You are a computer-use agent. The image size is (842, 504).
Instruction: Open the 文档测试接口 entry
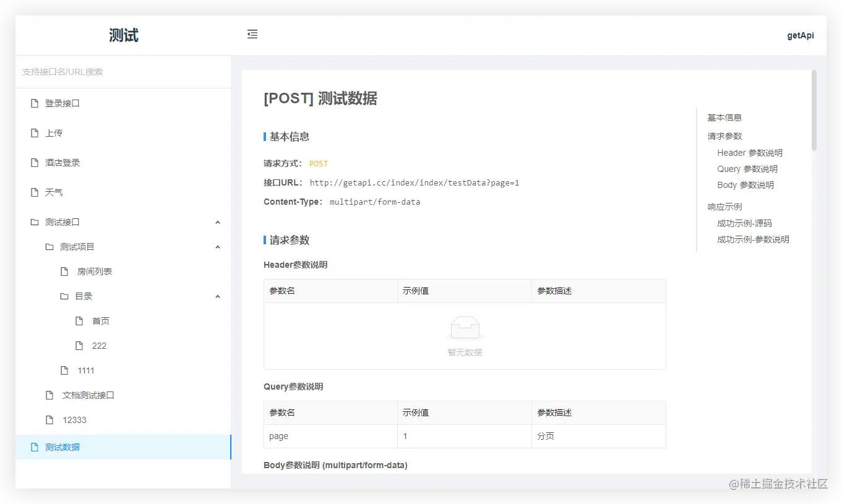pyautogui.click(x=123, y=395)
